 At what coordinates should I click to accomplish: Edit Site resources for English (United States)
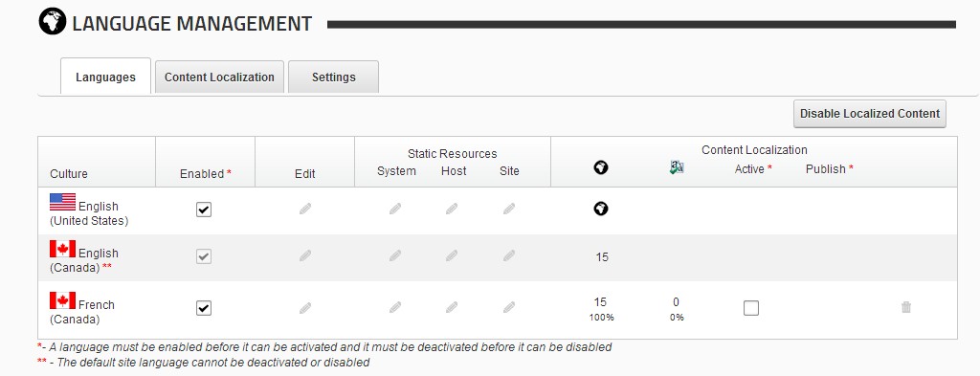pyautogui.click(x=509, y=209)
